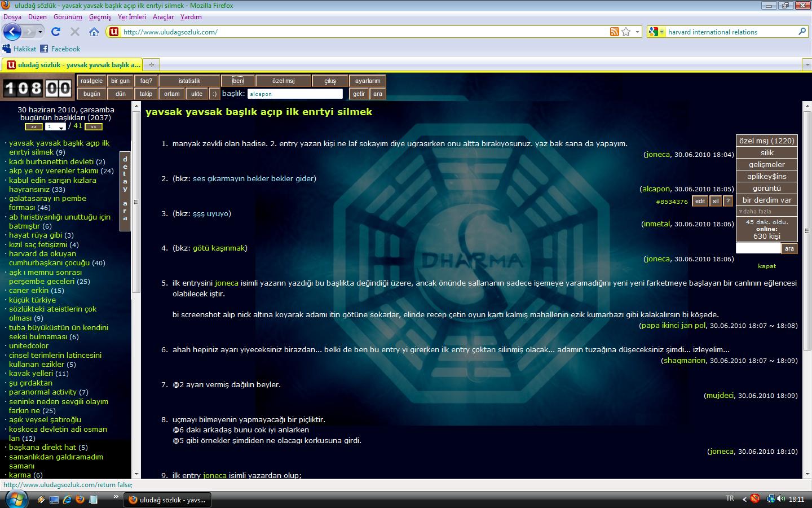Click the vertical detay ara tab

pos(125,191)
